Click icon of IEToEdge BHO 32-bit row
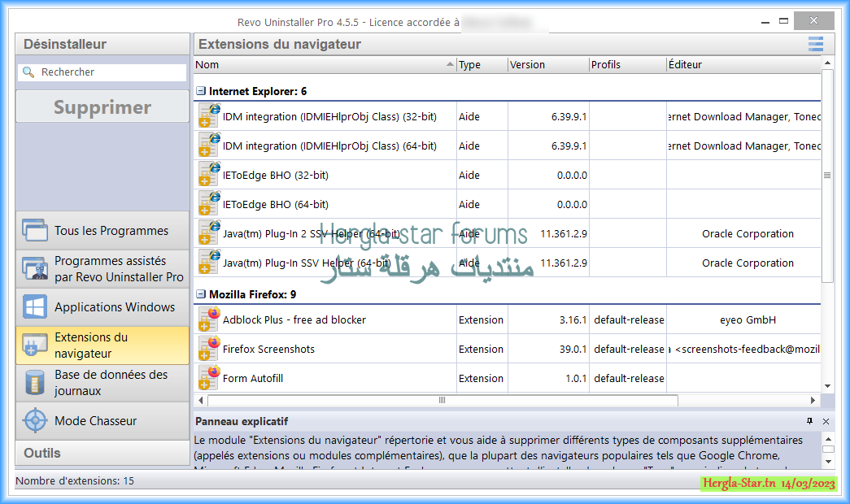The image size is (850, 504). (209, 175)
